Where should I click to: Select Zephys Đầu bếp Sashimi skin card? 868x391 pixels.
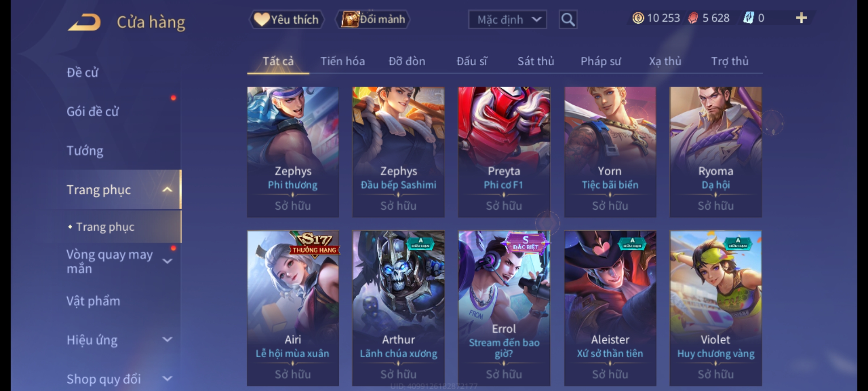[398, 152]
